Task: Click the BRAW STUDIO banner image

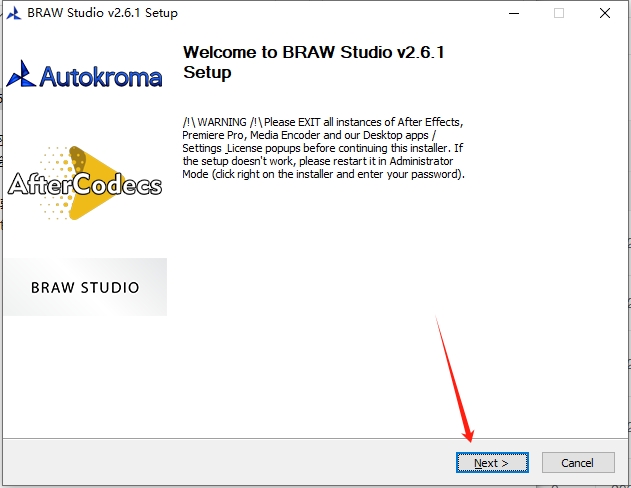Action: pos(85,287)
